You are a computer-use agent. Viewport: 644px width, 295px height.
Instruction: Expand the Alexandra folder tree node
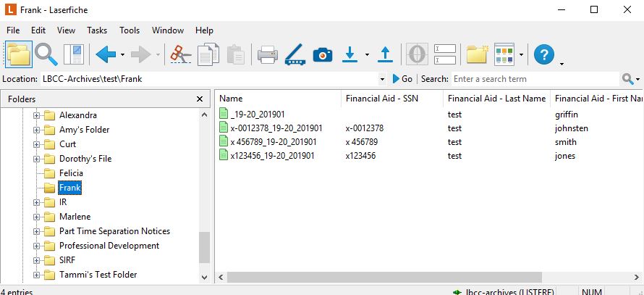(36, 115)
